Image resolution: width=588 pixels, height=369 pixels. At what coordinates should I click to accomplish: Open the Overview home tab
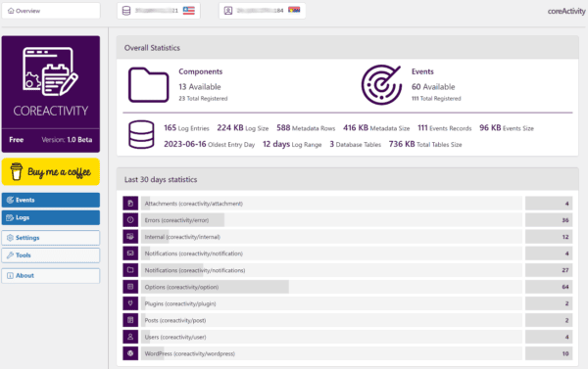click(51, 11)
